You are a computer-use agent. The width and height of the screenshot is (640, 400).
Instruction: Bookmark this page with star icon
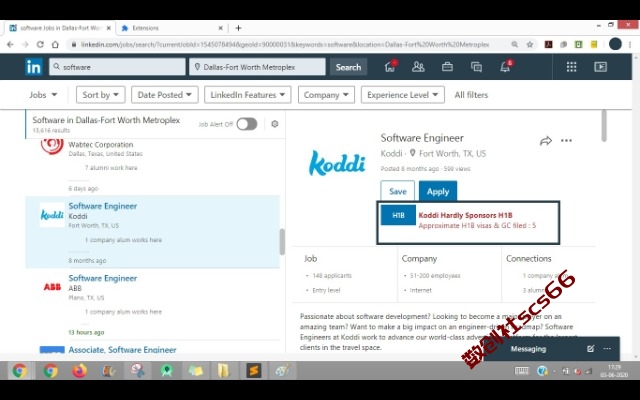(x=530, y=44)
